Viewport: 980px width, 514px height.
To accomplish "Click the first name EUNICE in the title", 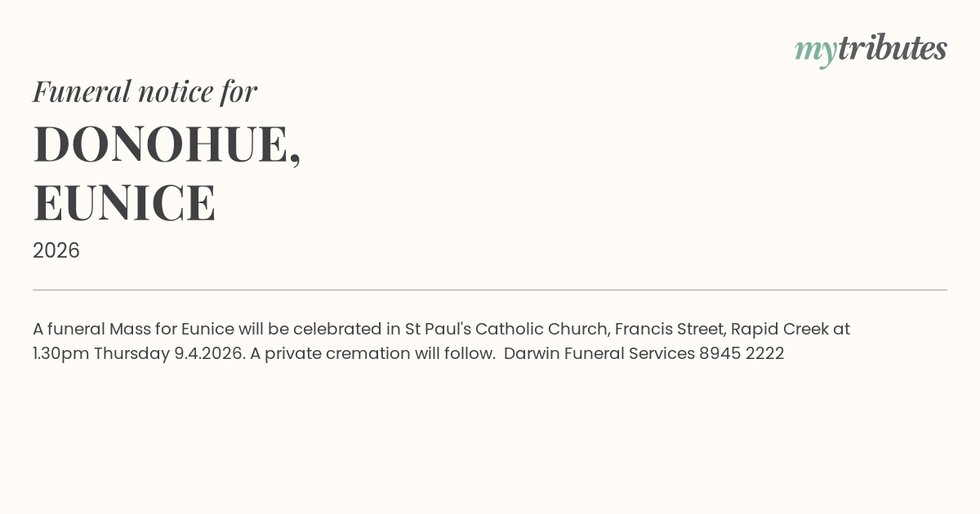I will point(124,203).
